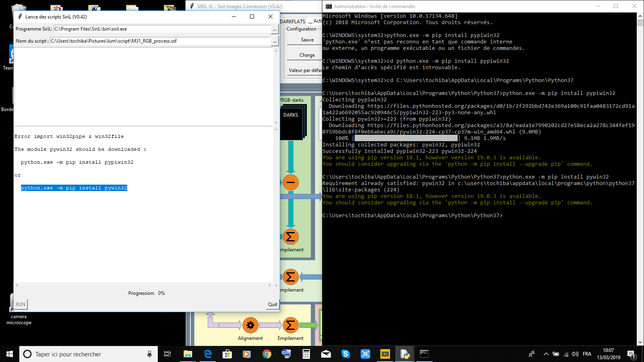Click the battery icon in system tray
644x362 pixels.
(x=556, y=354)
